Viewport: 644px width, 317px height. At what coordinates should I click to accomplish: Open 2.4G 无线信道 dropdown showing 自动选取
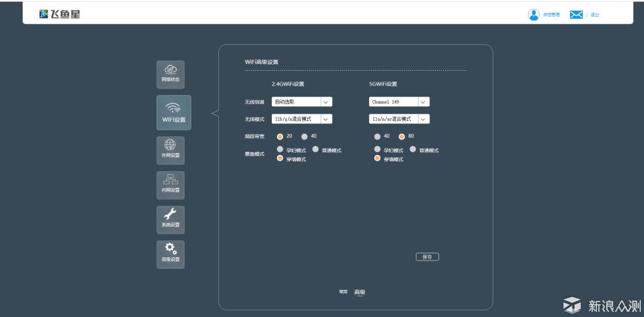point(302,102)
